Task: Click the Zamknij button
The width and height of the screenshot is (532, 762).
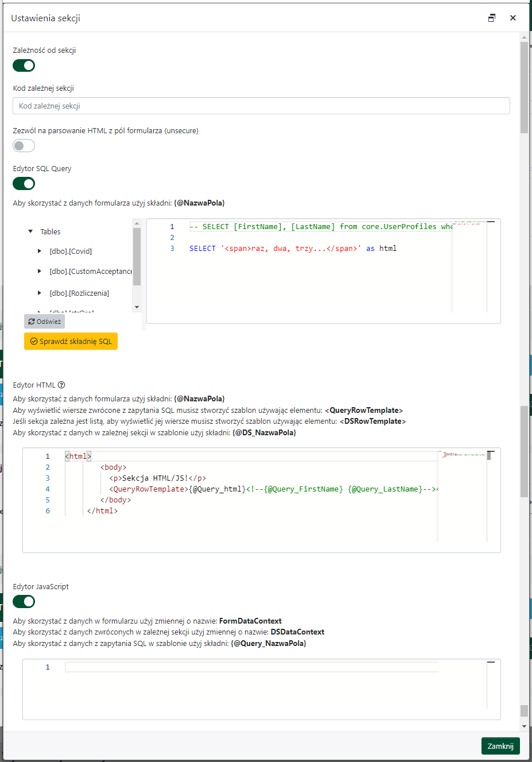Action: click(x=500, y=745)
